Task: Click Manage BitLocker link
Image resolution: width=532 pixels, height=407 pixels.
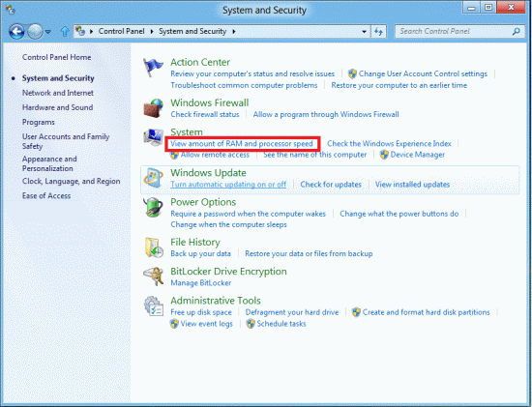Action: tap(201, 283)
